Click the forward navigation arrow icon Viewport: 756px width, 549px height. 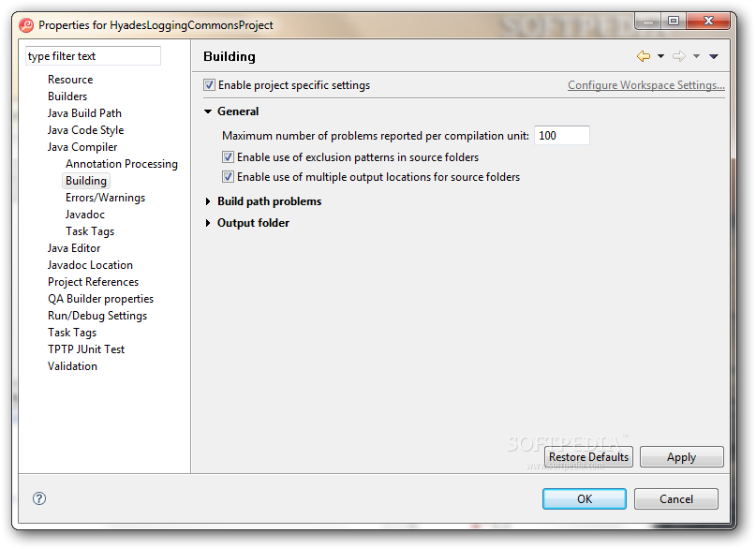coord(679,56)
